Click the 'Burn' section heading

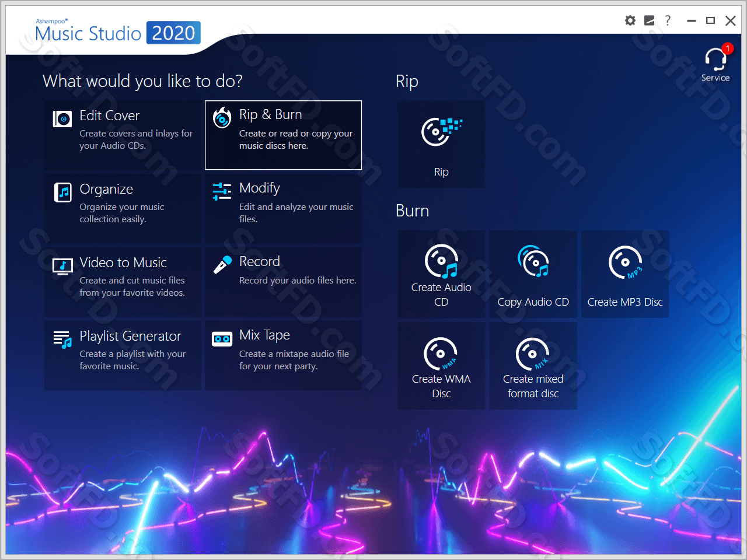(x=412, y=211)
